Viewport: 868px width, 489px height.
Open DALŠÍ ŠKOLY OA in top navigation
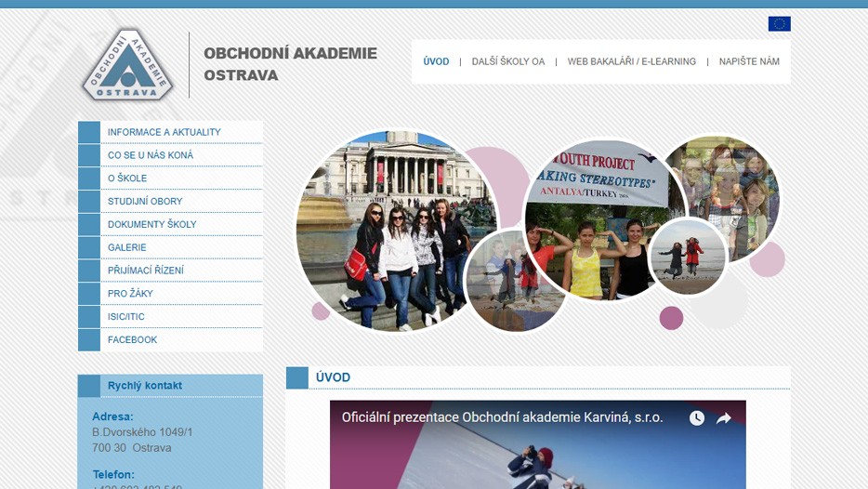pyautogui.click(x=508, y=61)
